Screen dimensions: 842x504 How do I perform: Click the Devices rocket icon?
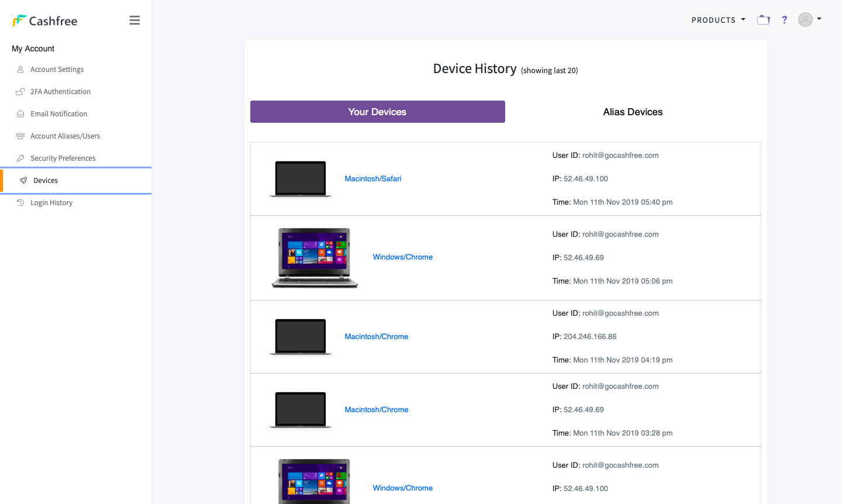[x=23, y=181]
